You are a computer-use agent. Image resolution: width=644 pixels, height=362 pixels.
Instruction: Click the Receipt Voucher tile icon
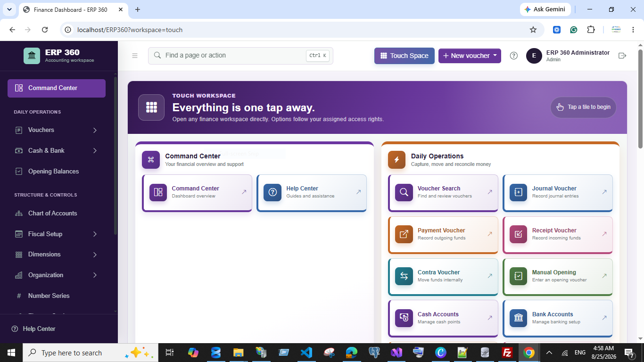click(519, 234)
